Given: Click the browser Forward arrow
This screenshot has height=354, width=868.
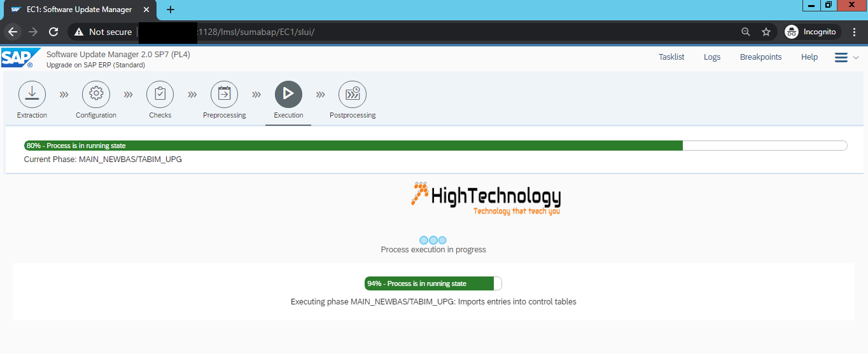Looking at the screenshot, I should tap(33, 32).
